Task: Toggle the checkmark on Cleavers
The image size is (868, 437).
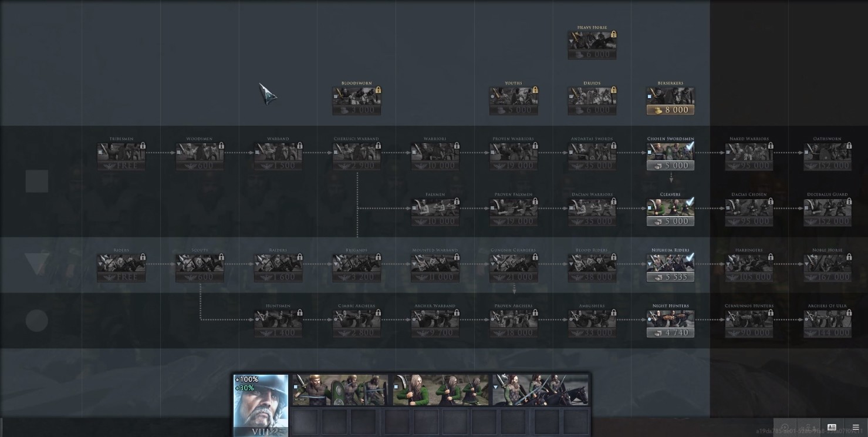Action: (690, 201)
